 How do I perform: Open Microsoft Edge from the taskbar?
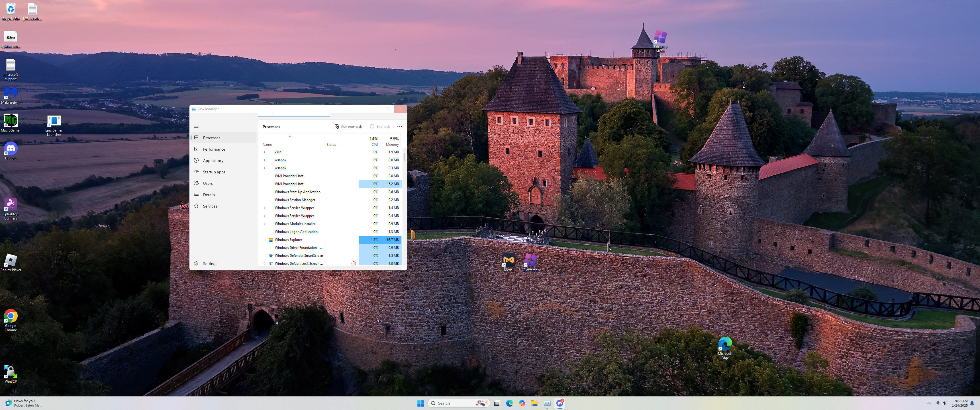point(509,403)
